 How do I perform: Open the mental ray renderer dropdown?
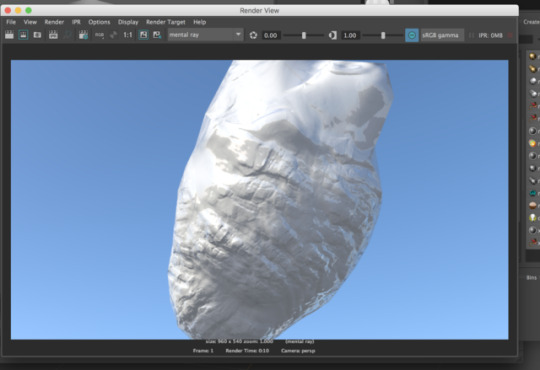coord(205,35)
